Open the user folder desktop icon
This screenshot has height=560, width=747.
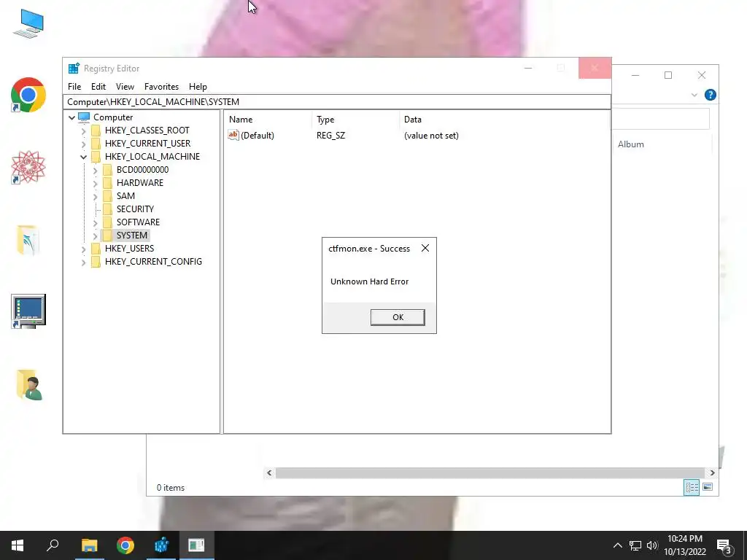click(29, 385)
